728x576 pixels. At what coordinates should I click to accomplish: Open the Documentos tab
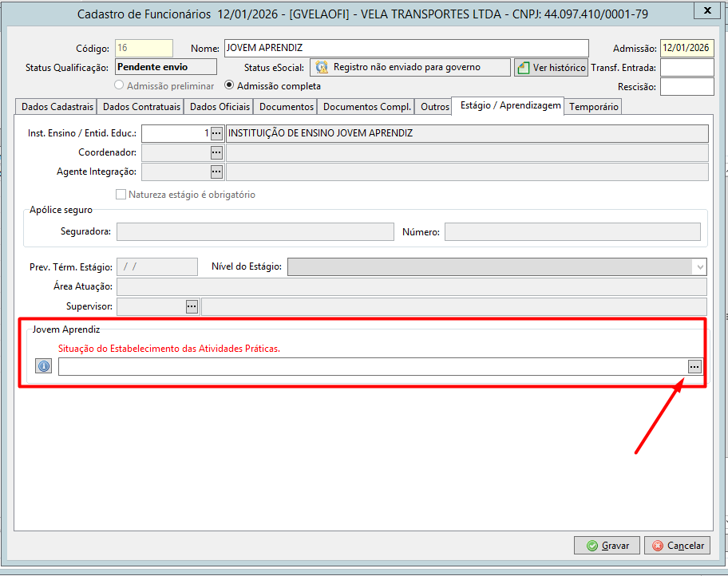pos(286,107)
